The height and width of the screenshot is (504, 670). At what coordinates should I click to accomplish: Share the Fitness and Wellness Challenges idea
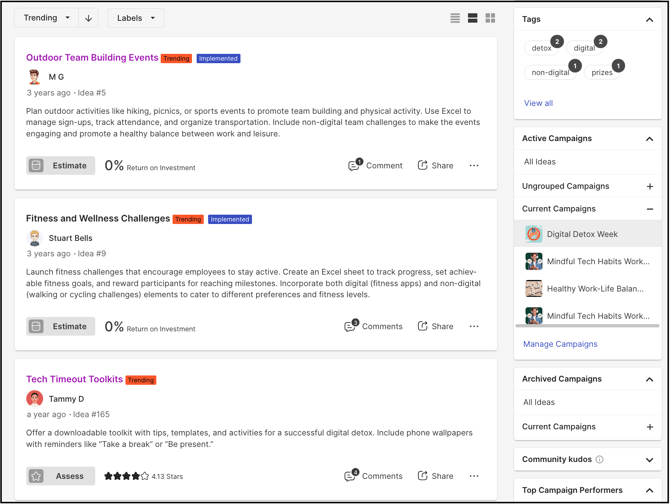point(435,326)
